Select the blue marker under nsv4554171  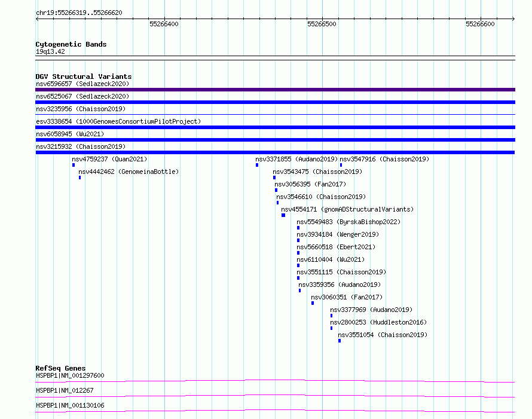click(x=283, y=215)
